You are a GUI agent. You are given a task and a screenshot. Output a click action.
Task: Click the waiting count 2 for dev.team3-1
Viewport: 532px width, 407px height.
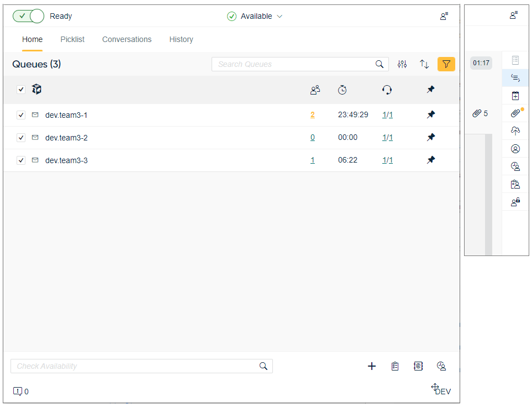click(313, 115)
